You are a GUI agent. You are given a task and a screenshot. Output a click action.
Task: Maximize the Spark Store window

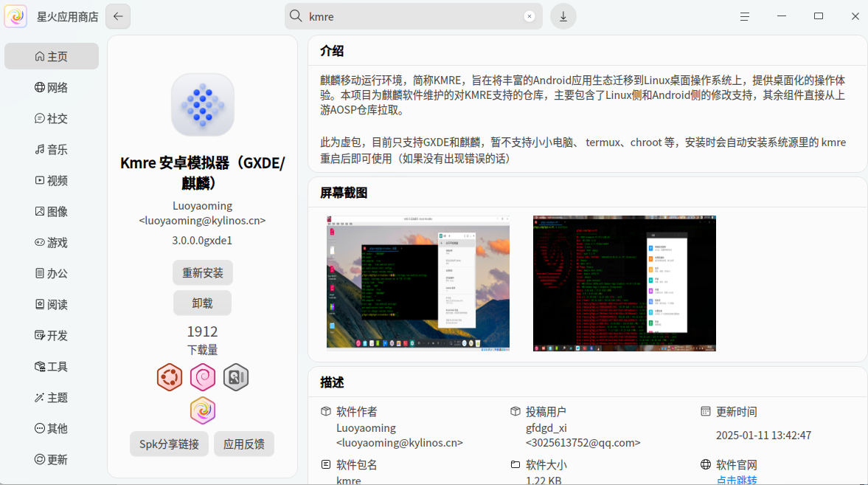pyautogui.click(x=819, y=16)
